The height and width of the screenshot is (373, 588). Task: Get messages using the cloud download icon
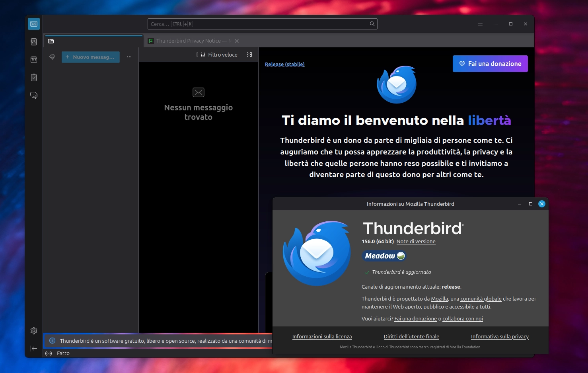point(52,57)
